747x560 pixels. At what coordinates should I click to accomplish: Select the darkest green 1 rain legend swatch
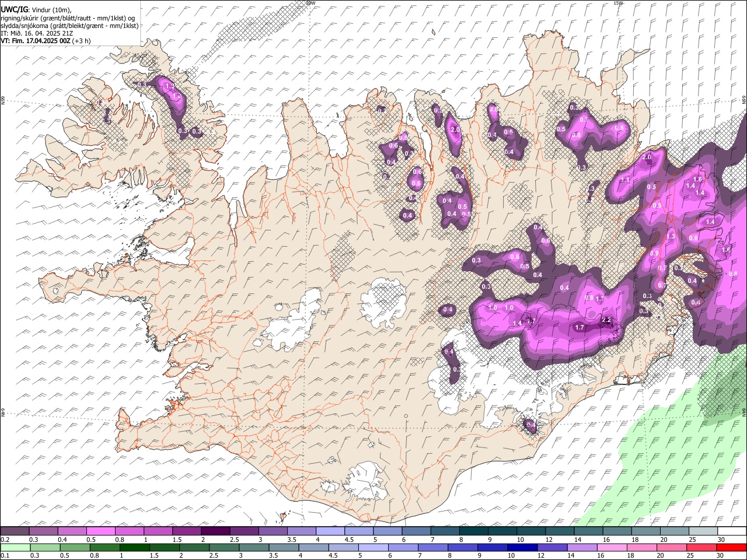134,547
